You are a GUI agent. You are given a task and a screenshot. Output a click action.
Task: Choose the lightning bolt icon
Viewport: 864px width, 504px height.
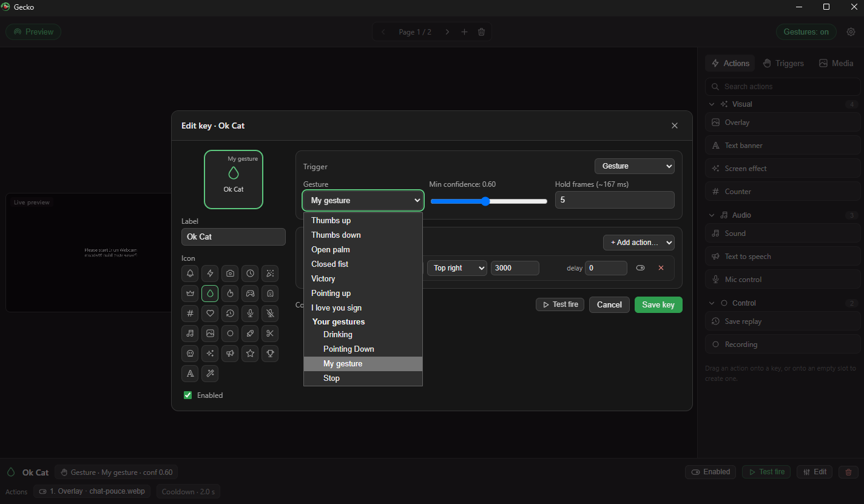pyautogui.click(x=210, y=274)
